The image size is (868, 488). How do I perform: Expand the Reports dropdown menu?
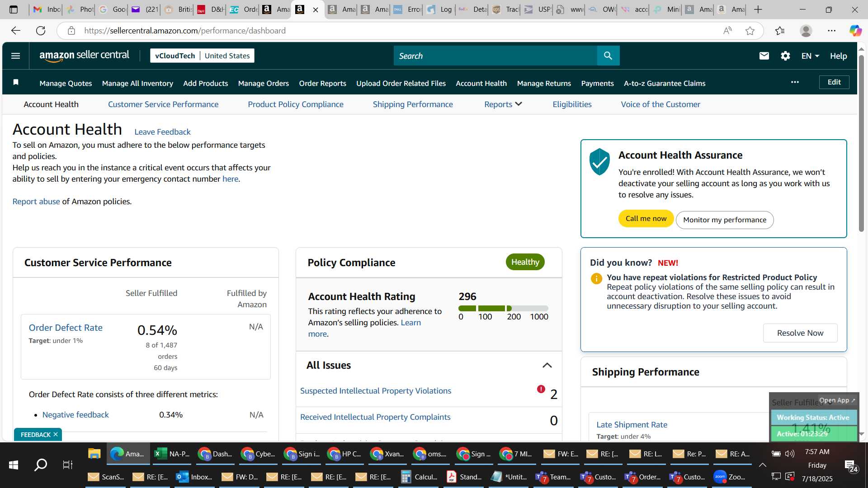(503, 104)
